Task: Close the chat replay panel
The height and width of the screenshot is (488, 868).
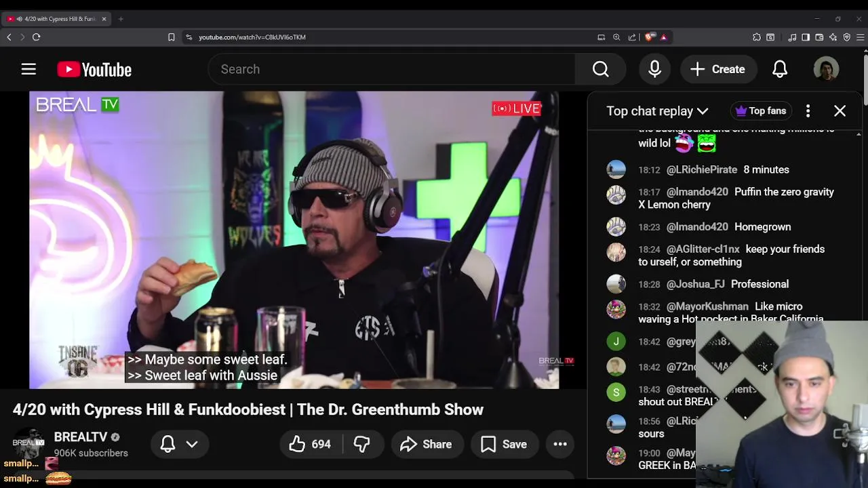Action: [840, 110]
